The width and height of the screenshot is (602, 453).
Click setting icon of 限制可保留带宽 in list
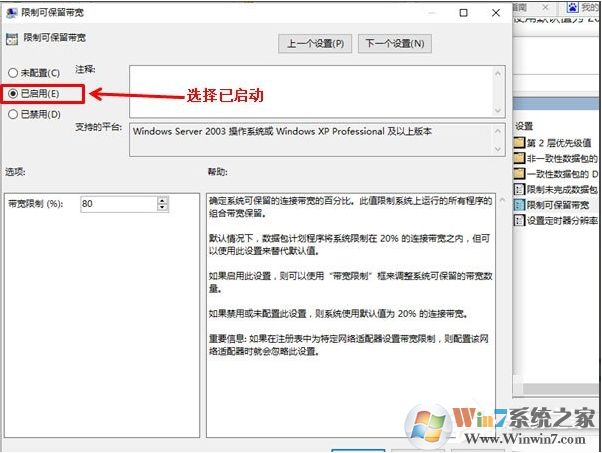[519, 205]
